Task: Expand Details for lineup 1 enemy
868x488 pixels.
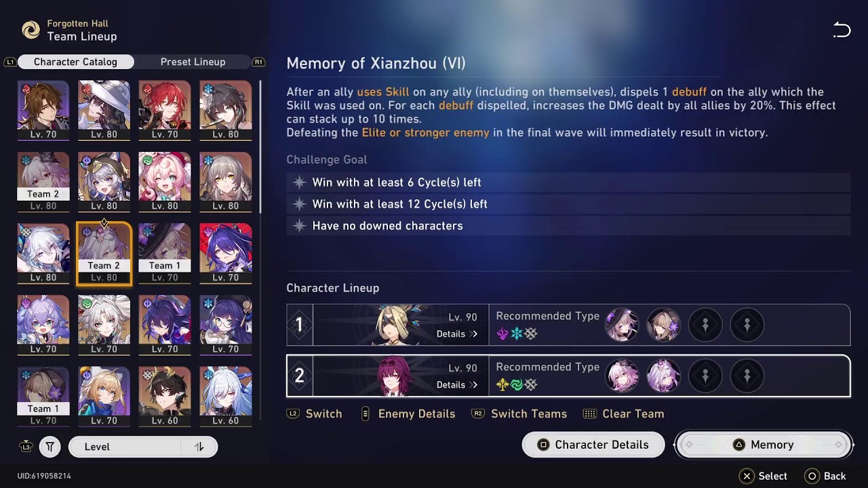Action: (456, 334)
